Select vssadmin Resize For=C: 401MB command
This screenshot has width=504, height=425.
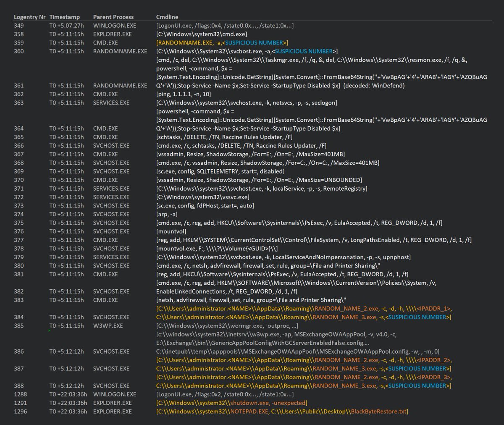tap(268, 163)
